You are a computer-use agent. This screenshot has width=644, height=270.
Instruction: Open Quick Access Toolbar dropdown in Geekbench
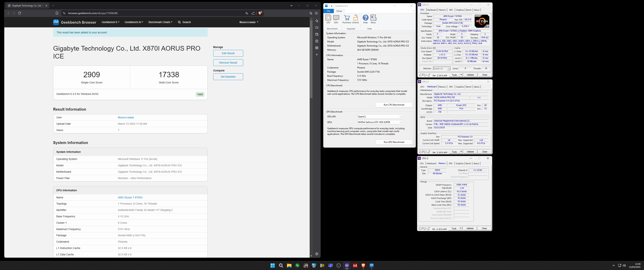[332, 6]
